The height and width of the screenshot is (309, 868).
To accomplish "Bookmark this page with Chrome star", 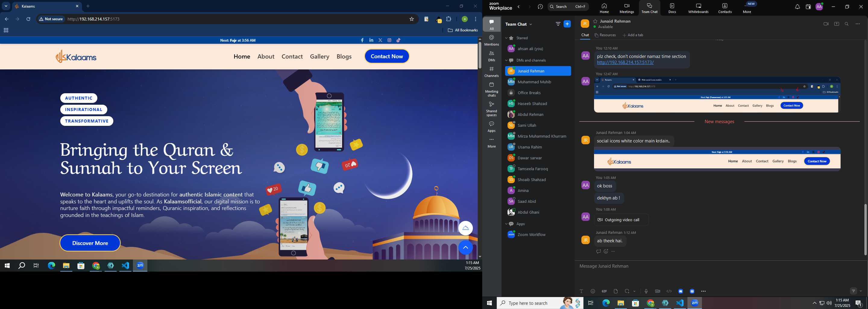I will coord(411,19).
